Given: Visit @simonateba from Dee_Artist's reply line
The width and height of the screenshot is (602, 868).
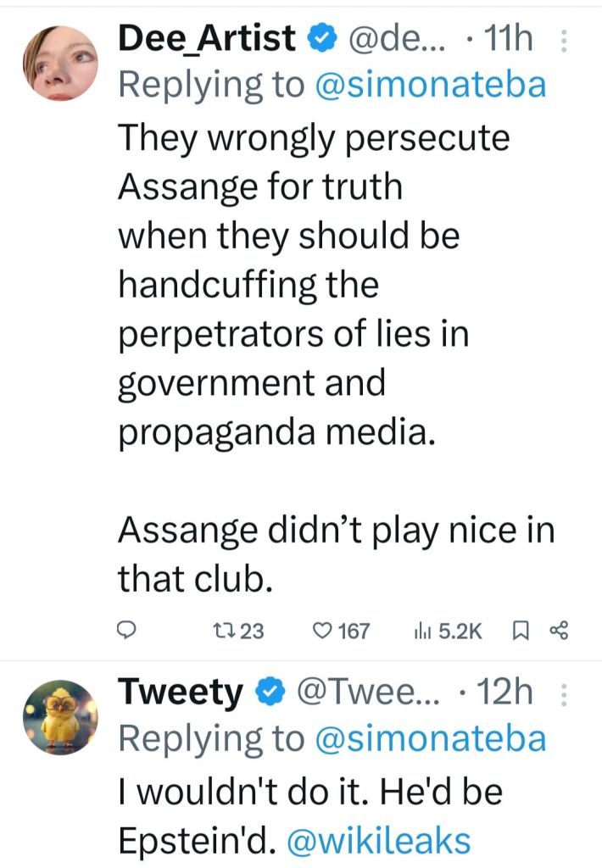Looking at the screenshot, I should coord(431,84).
